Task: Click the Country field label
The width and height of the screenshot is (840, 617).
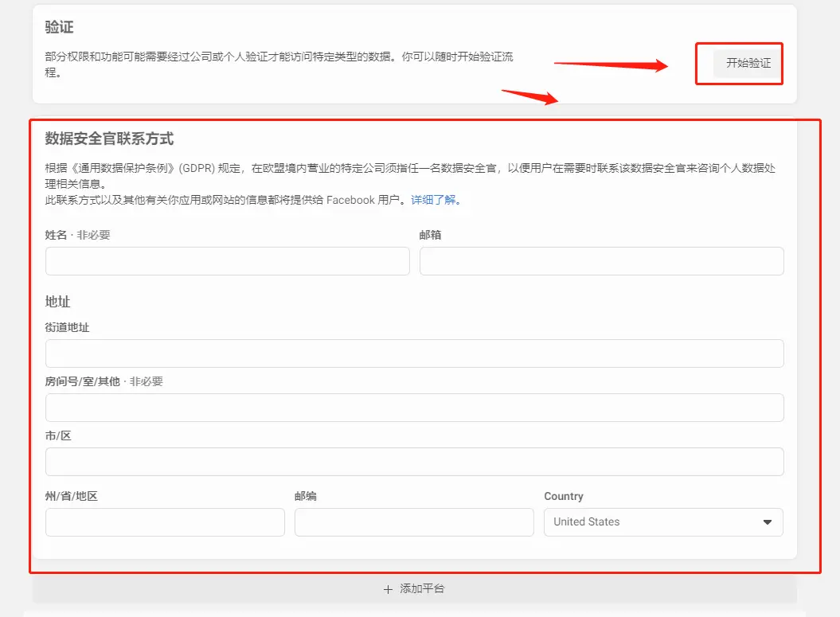Action: (564, 496)
